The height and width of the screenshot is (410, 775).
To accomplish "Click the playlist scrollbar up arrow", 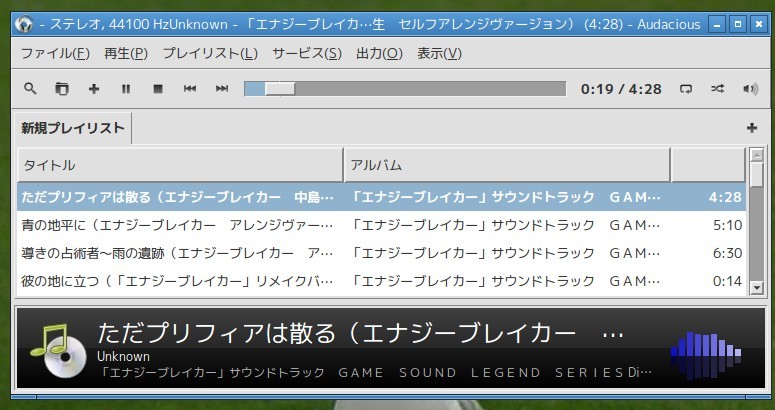I will (x=756, y=155).
